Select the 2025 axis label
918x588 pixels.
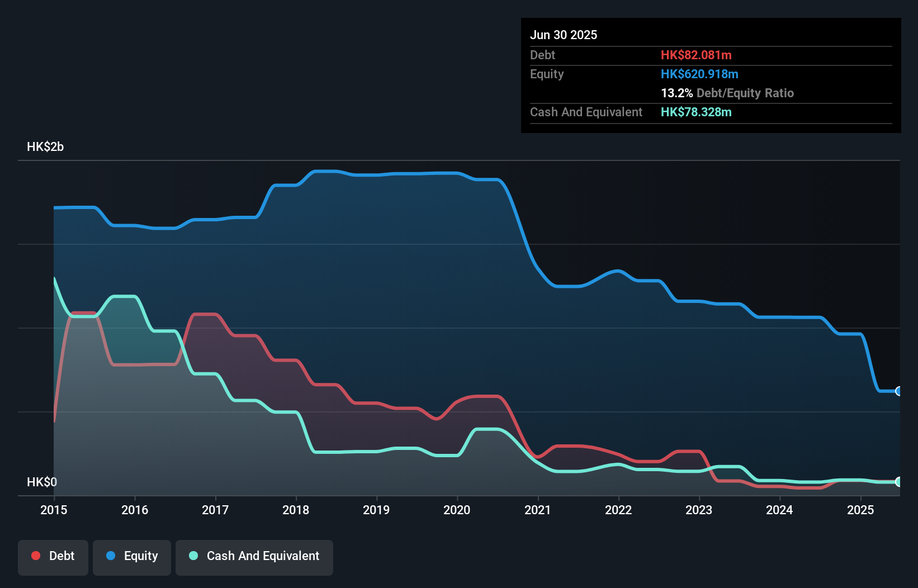(860, 510)
